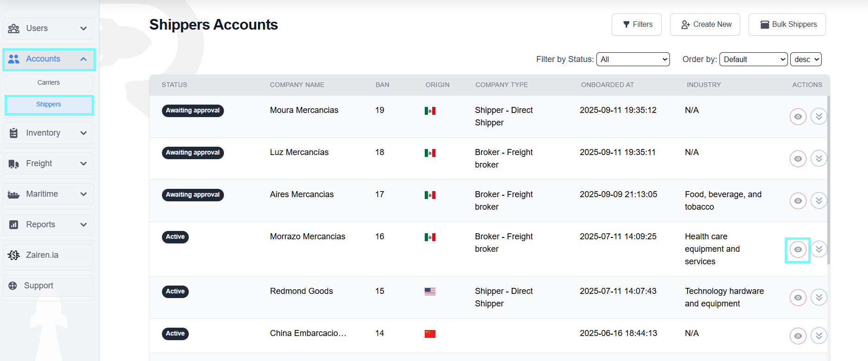This screenshot has height=361, width=868.
Task: Click the Users group icon in sidebar
Action: coord(14,29)
